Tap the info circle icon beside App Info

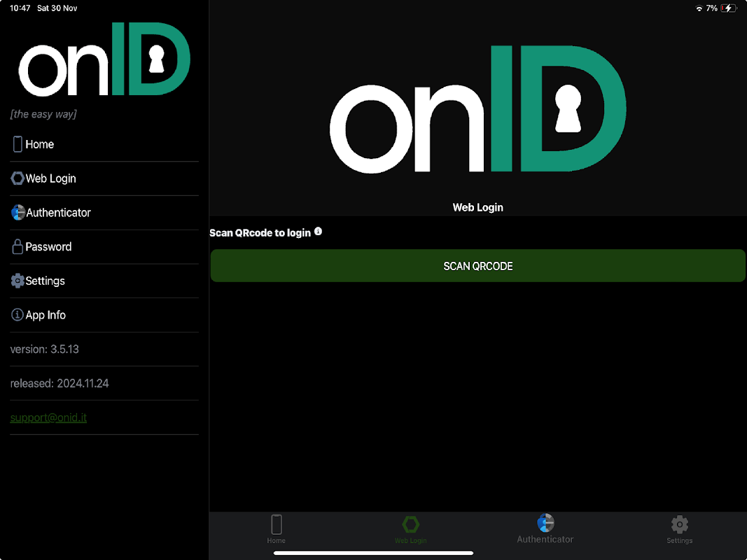17,315
